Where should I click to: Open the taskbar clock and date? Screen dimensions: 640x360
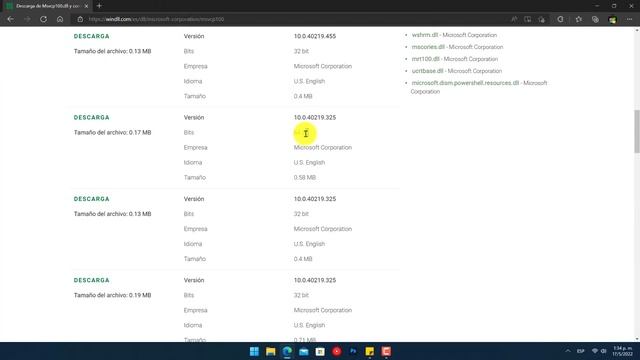pos(622,351)
